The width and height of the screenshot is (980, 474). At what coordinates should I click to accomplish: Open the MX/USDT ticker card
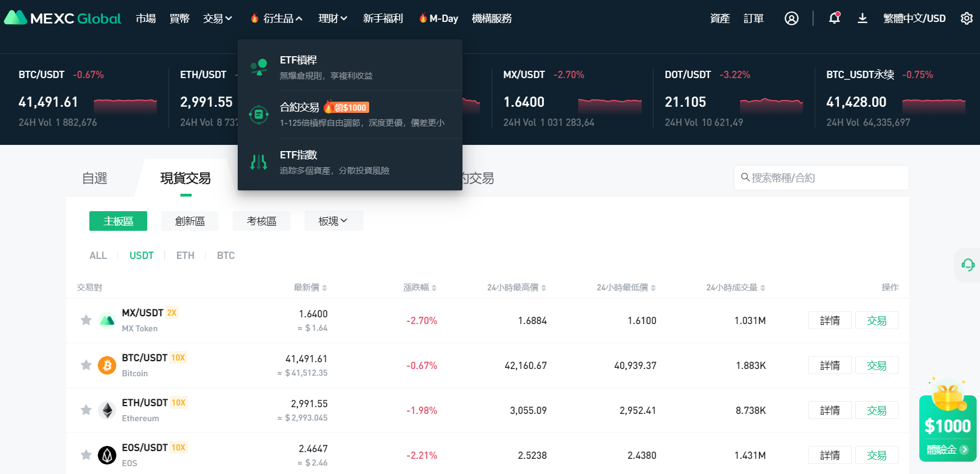click(572, 98)
